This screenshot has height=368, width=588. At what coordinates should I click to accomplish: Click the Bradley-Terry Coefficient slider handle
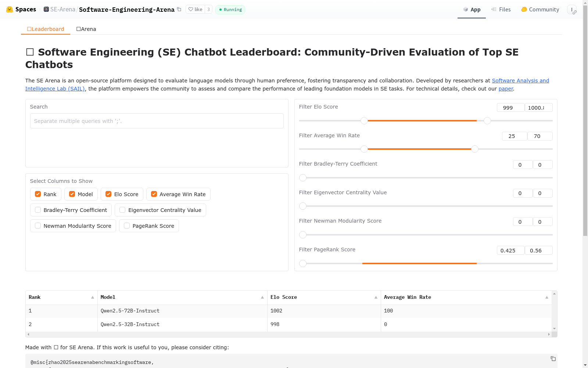coord(303,178)
